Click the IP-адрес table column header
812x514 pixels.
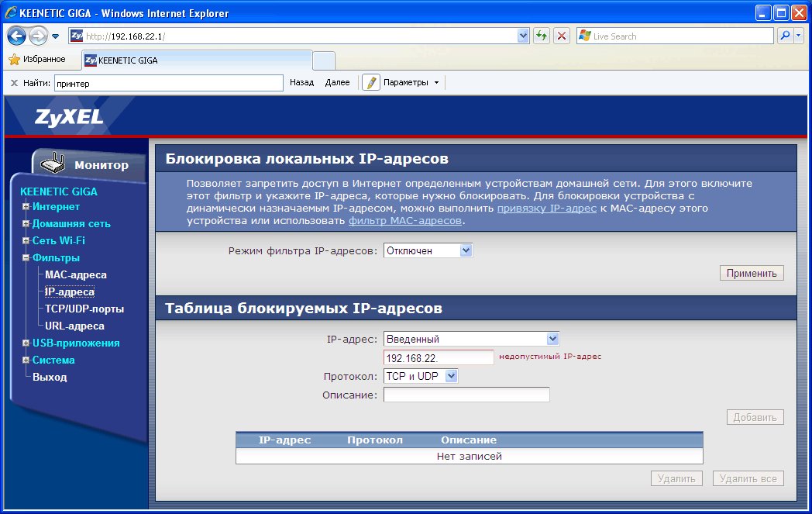click(x=284, y=440)
